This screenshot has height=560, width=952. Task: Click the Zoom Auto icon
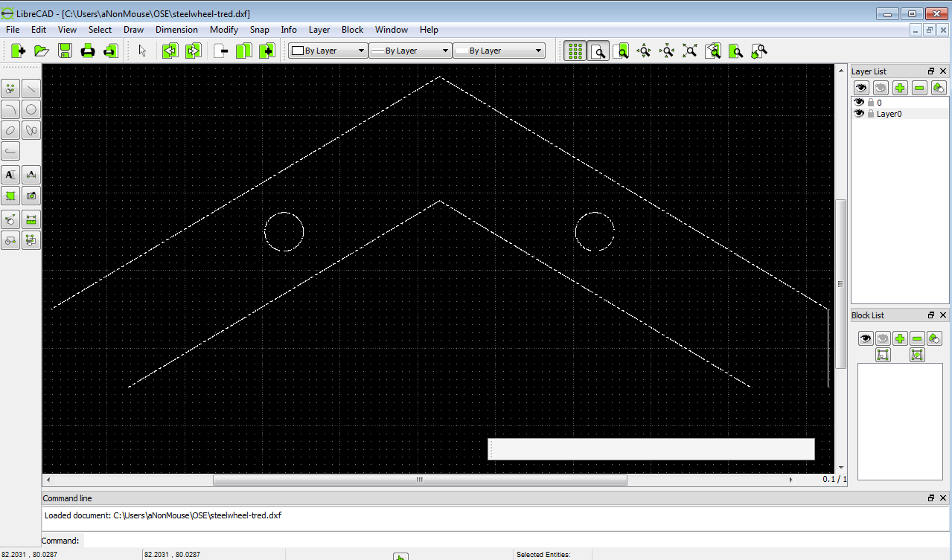click(690, 51)
